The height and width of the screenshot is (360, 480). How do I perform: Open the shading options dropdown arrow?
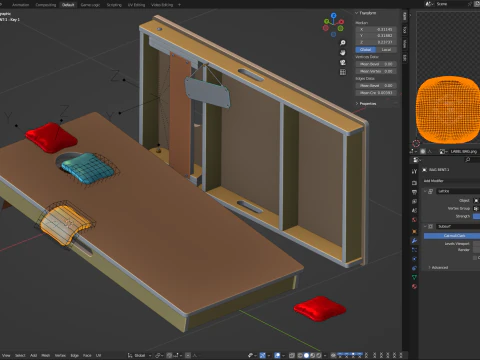(325, 355)
